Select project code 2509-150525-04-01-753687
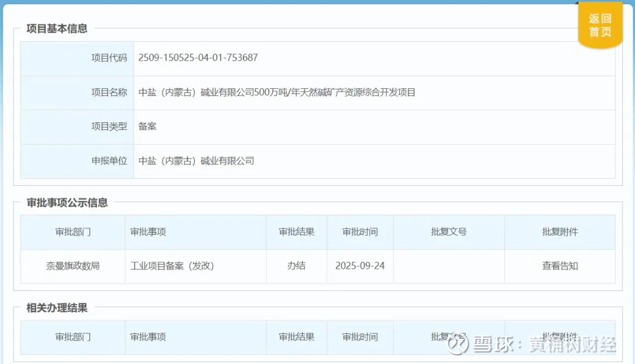Screen dimensions: 635x364 tap(198, 58)
